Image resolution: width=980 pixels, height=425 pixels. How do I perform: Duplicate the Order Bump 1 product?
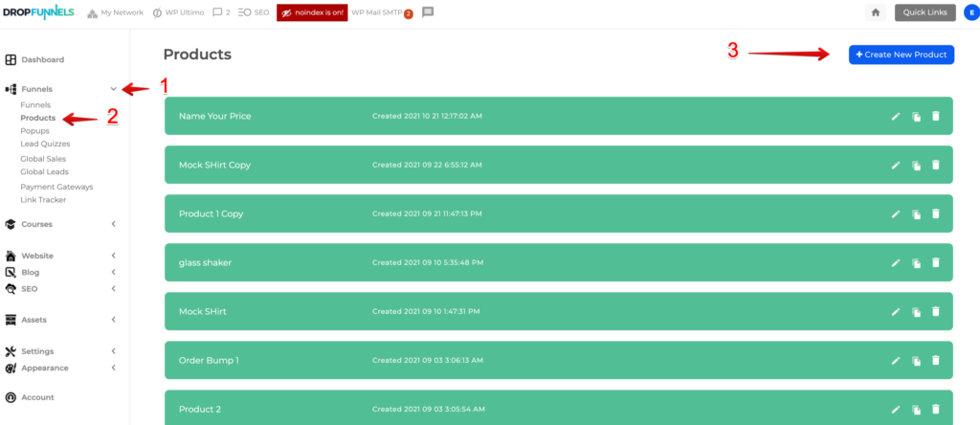pyautogui.click(x=916, y=360)
